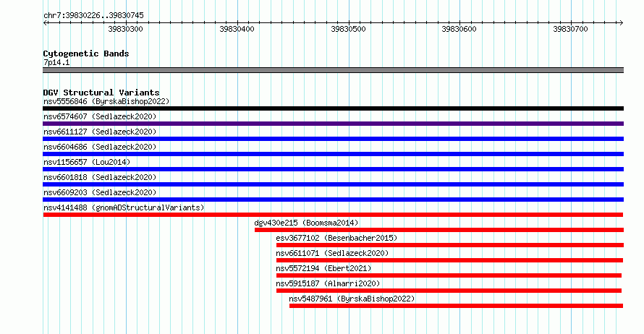This screenshot has height=334, width=644.
Task: Click the red bar of nsv5915187
Action: click(x=449, y=291)
